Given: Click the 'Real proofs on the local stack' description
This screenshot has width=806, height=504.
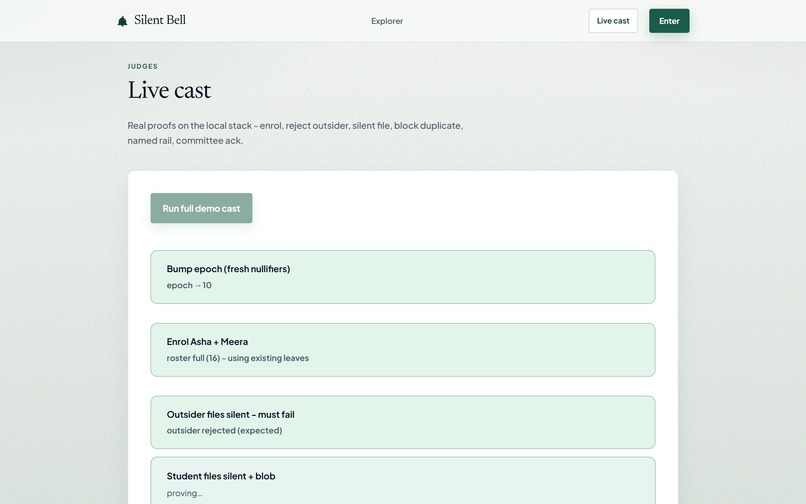Looking at the screenshot, I should tap(296, 133).
